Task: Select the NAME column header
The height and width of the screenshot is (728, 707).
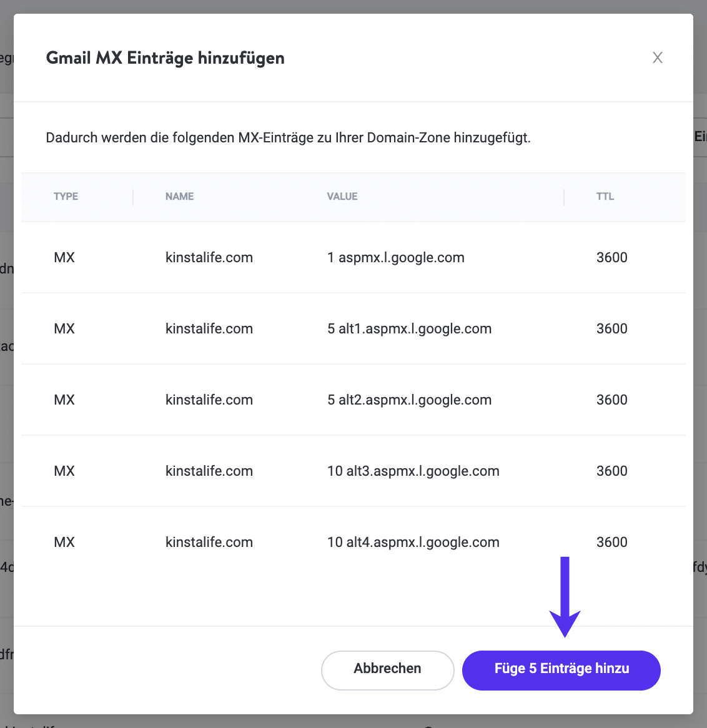Action: [x=179, y=196]
